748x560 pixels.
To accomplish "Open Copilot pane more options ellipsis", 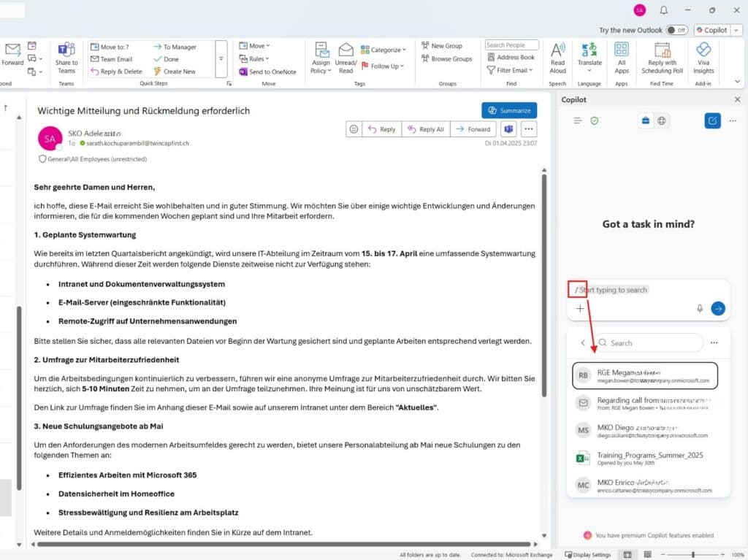I will [733, 120].
